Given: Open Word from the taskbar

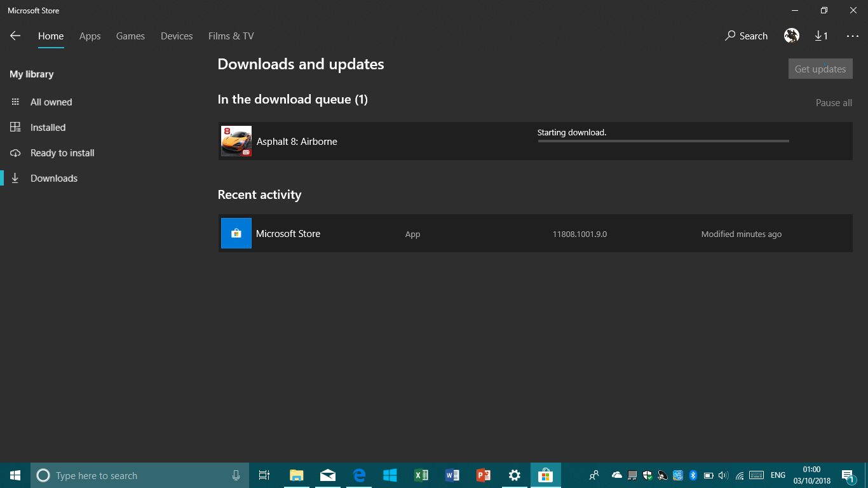Looking at the screenshot, I should (452, 475).
